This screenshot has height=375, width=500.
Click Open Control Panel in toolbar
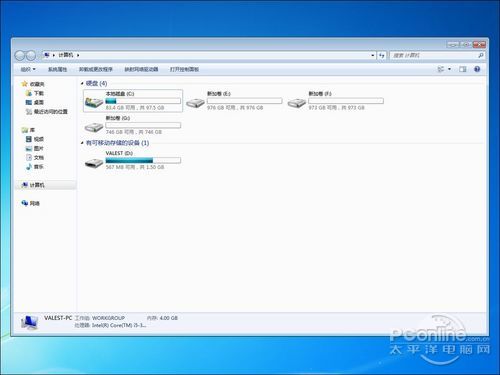tap(184, 69)
